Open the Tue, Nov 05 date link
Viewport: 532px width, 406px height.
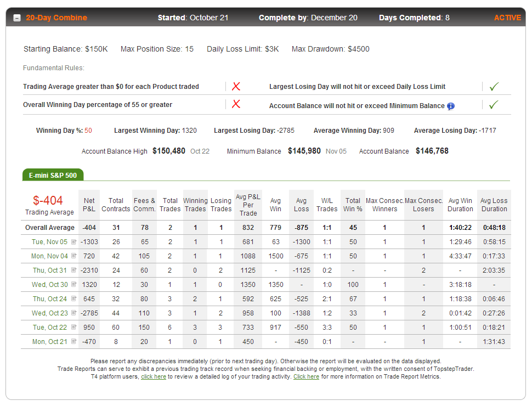pos(49,242)
